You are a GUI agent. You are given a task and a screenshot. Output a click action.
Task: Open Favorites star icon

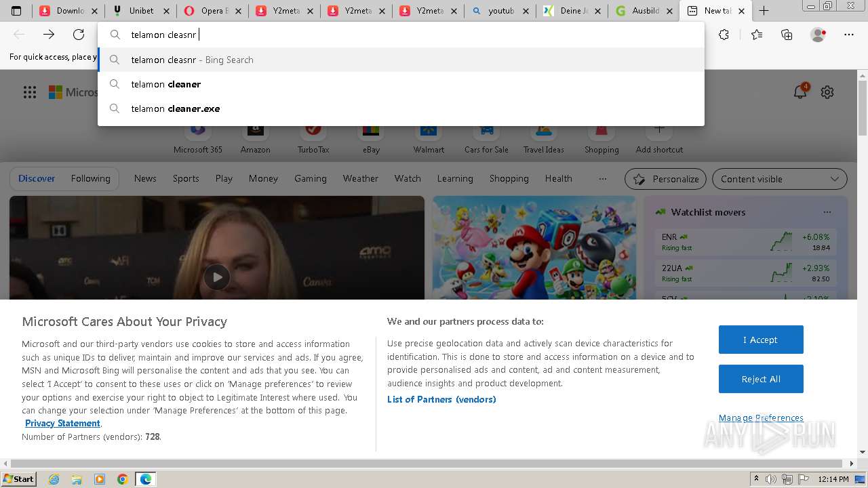(x=757, y=35)
